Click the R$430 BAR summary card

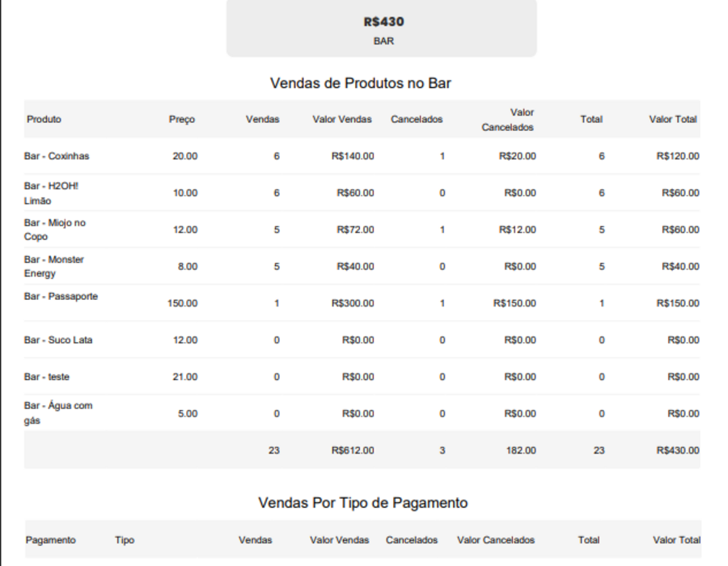(382, 28)
